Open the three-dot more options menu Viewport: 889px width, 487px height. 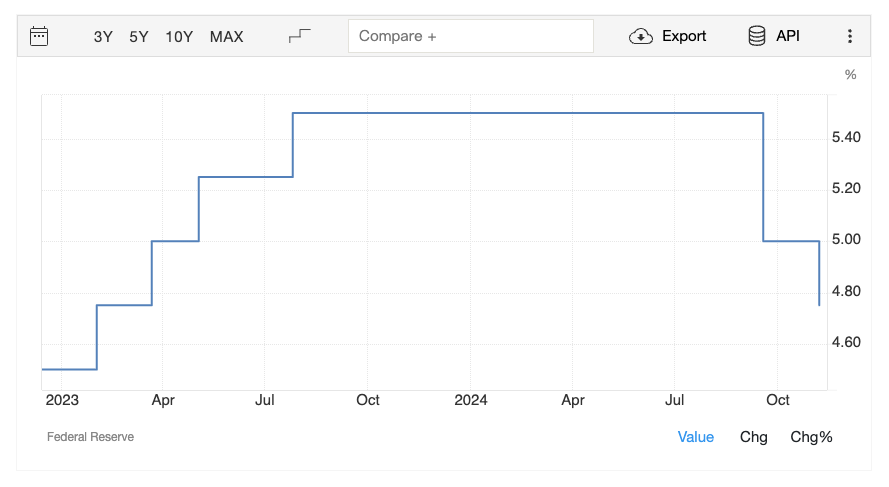tap(850, 37)
